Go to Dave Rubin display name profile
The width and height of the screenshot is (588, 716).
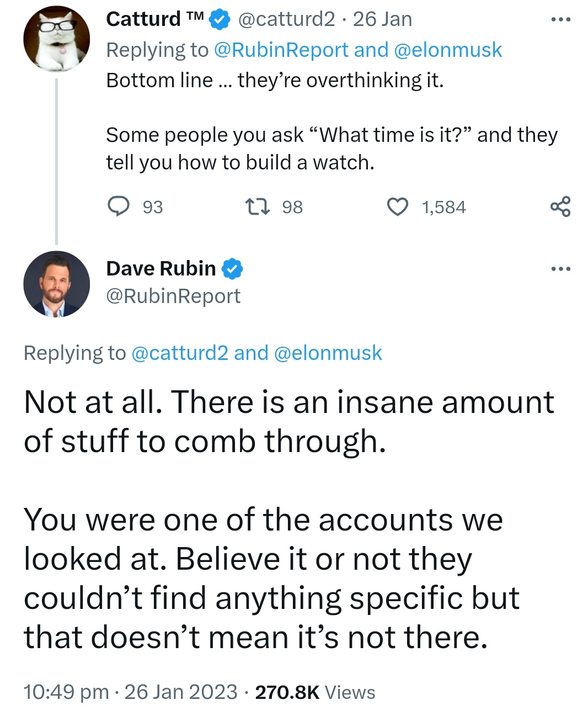[x=161, y=268]
